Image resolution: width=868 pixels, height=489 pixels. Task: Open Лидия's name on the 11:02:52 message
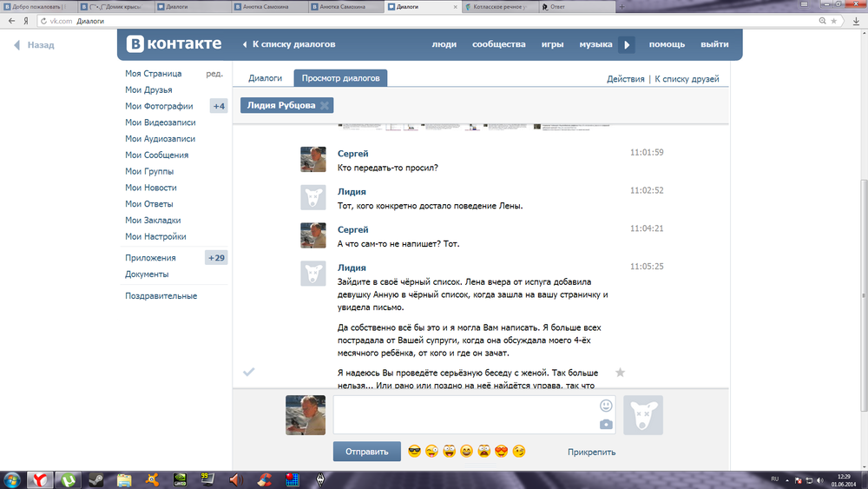point(352,192)
